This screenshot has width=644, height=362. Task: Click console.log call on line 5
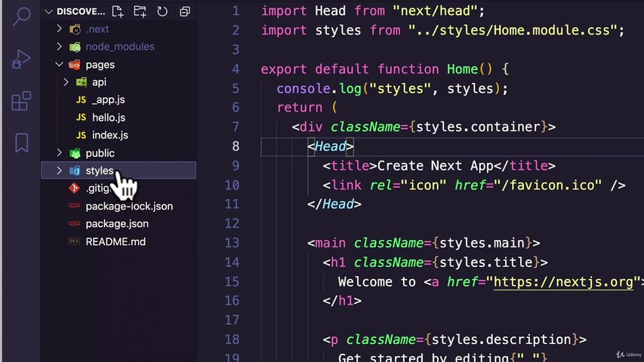[319, 89]
